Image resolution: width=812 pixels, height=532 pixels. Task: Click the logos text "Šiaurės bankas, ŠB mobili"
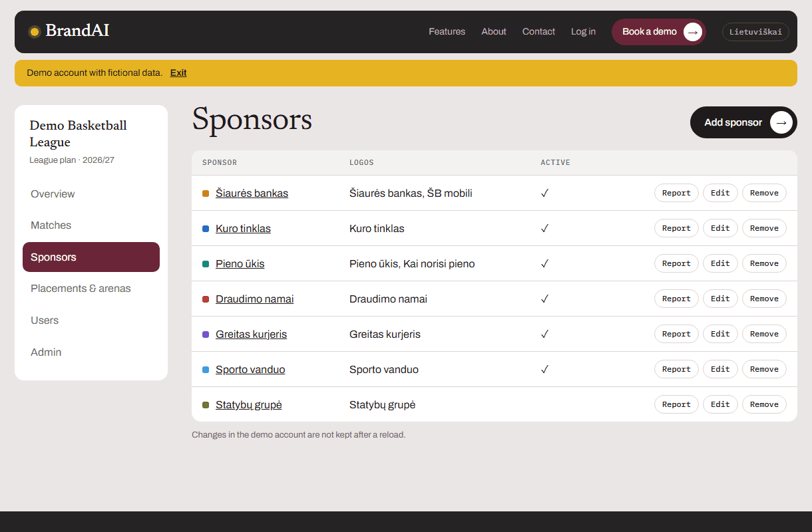coord(411,194)
